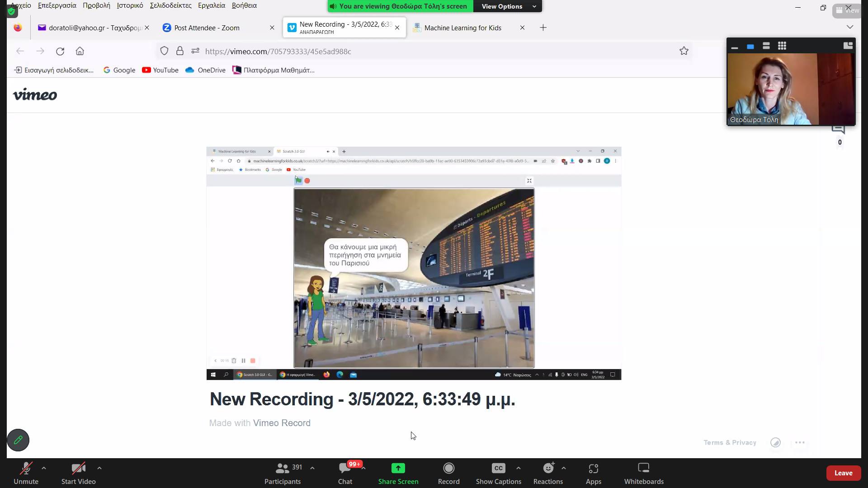Click the green annotation pencil icon
868x488 pixels.
coord(18,440)
